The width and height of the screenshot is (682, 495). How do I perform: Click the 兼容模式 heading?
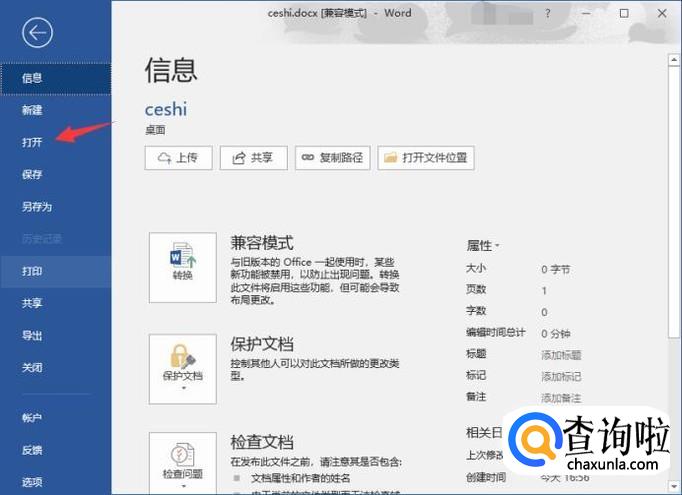(262, 243)
